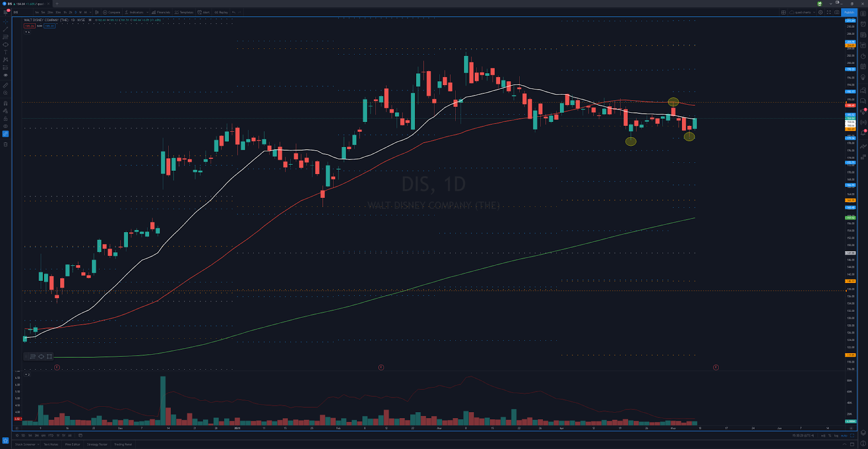Open the main hamburger menu
868x449 pixels.
5,12
